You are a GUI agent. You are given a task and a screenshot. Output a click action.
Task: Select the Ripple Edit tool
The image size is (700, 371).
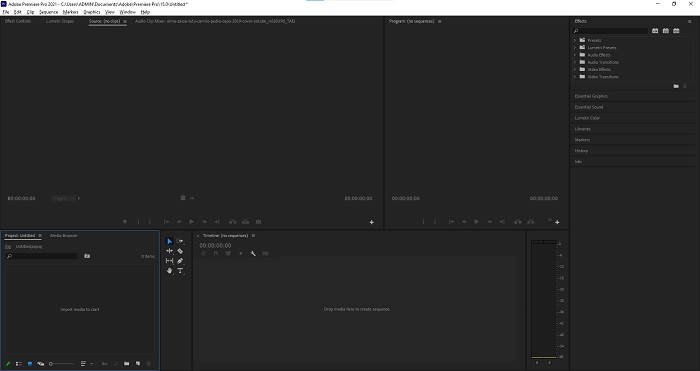pyautogui.click(x=169, y=251)
